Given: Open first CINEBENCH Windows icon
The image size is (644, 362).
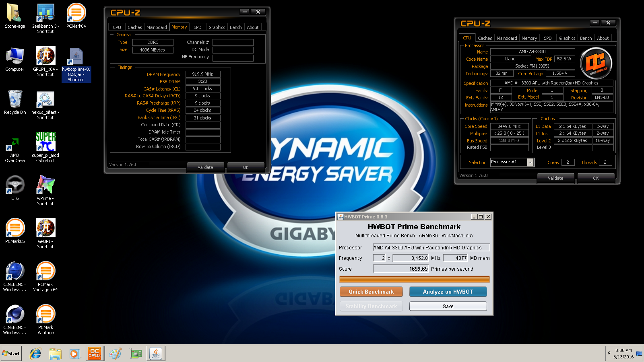Looking at the screenshot, I should point(15,276).
